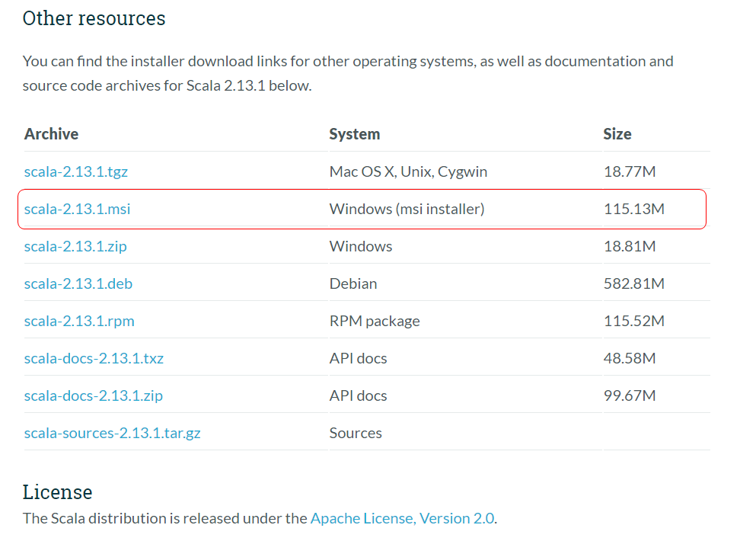Click the 'Mac OS X, Unix, Cygwin' cell
This screenshot has width=756, height=541.
(x=408, y=171)
